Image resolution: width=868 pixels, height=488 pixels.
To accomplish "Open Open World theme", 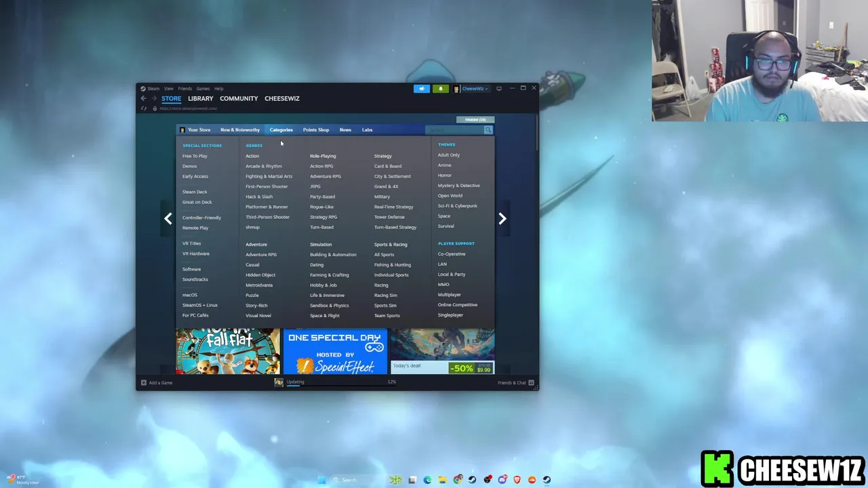I will (450, 196).
